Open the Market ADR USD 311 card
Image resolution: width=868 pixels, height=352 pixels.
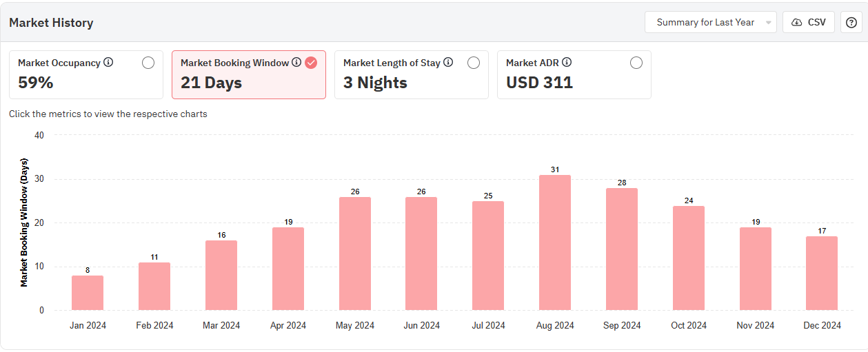574,82
